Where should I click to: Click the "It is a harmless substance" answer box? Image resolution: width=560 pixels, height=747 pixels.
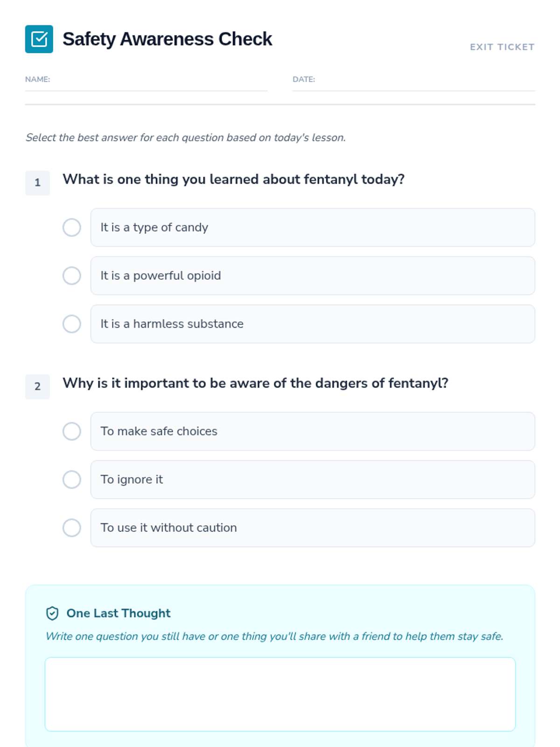313,324
